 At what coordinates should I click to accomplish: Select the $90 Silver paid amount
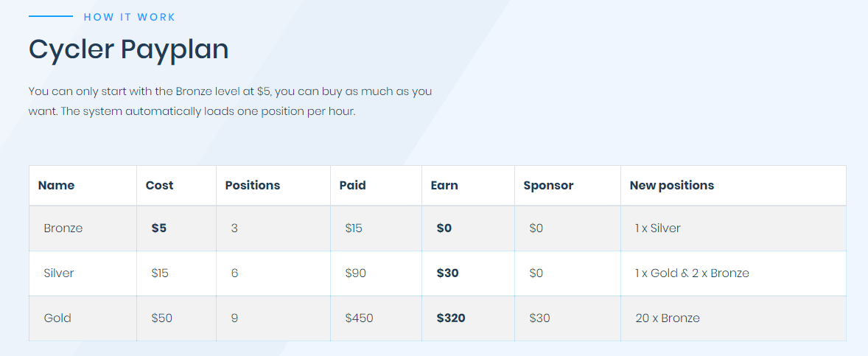pyautogui.click(x=355, y=273)
